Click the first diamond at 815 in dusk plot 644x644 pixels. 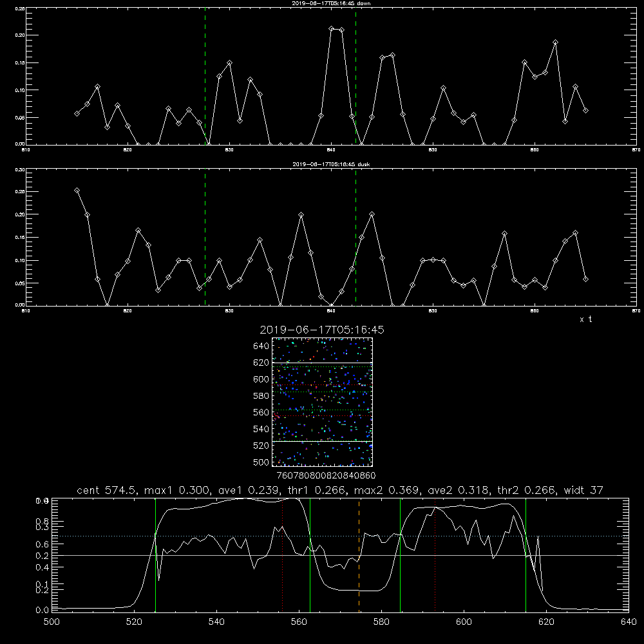tap(77, 190)
